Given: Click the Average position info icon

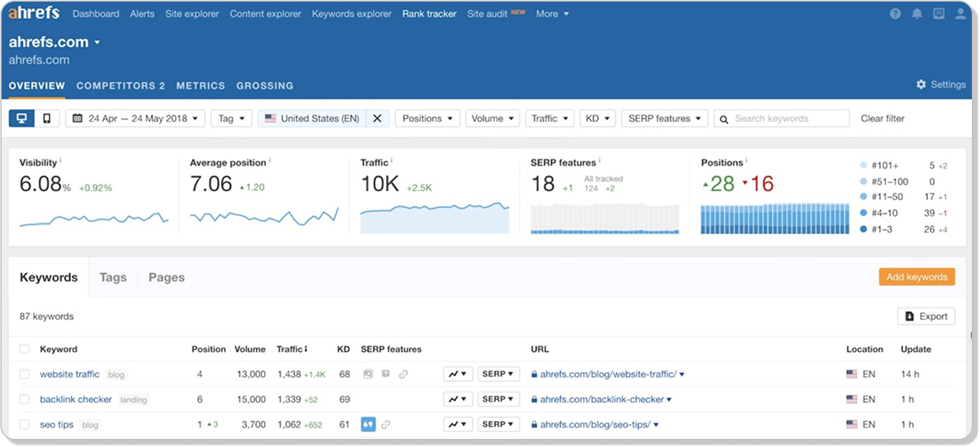Looking at the screenshot, I should point(270,161).
